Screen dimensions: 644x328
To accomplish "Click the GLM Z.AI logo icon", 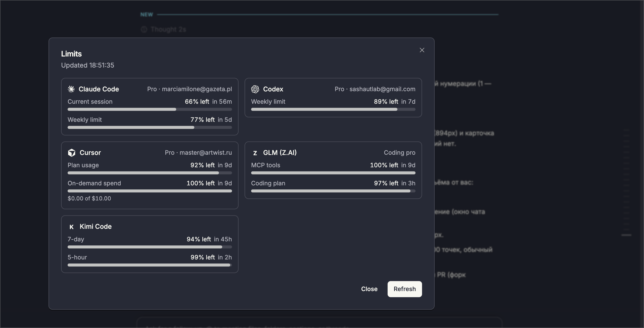I will click(255, 153).
